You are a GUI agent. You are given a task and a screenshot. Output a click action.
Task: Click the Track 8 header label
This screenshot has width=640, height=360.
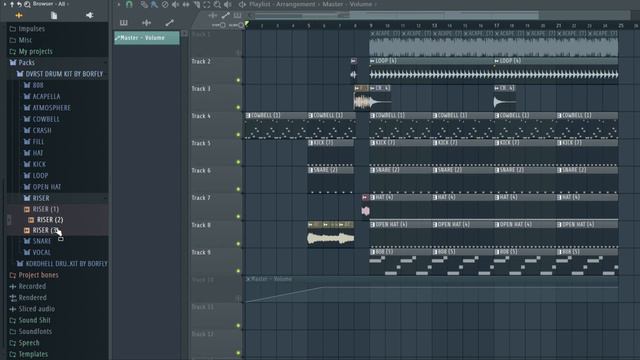(x=201, y=225)
